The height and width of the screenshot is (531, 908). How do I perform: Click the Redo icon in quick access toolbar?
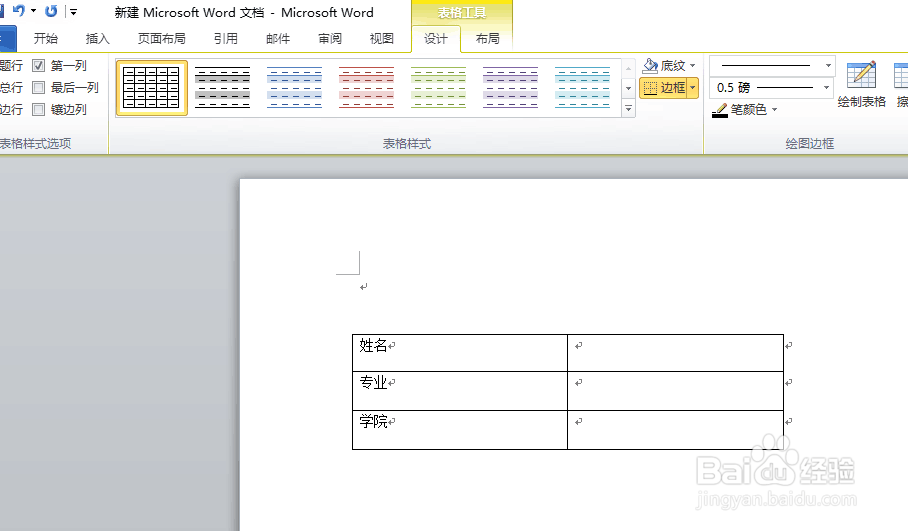[51, 11]
